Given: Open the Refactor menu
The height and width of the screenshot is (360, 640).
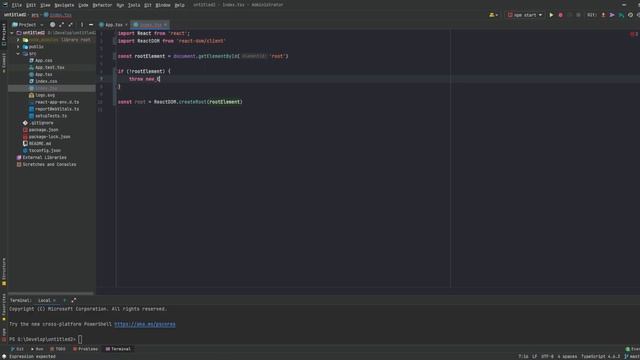Looking at the screenshot, I should (102, 5).
